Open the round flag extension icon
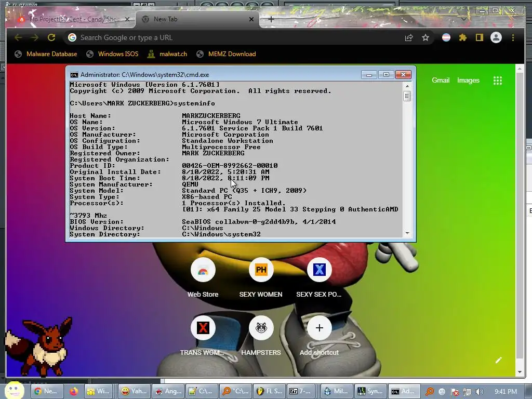 click(x=446, y=37)
